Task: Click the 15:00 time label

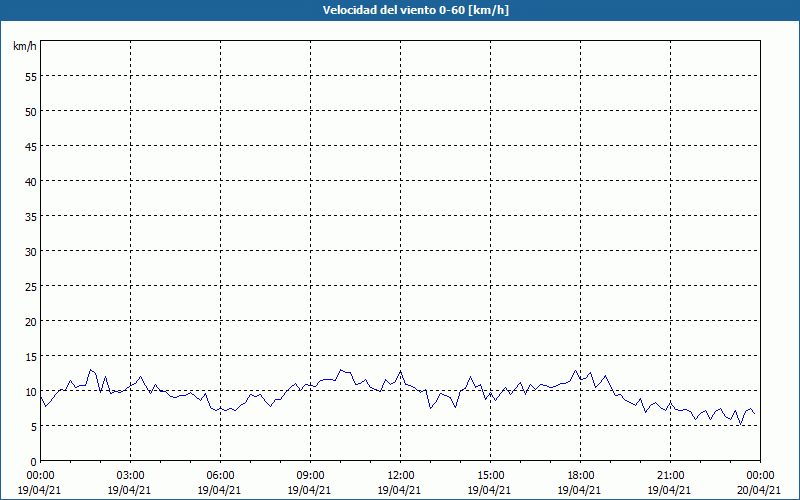Action: click(x=490, y=476)
